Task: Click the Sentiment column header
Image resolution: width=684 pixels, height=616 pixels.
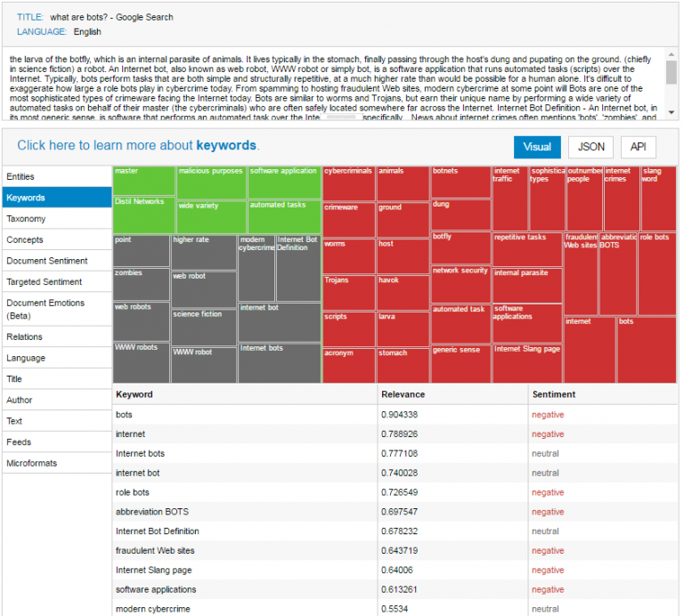Action: pos(554,393)
